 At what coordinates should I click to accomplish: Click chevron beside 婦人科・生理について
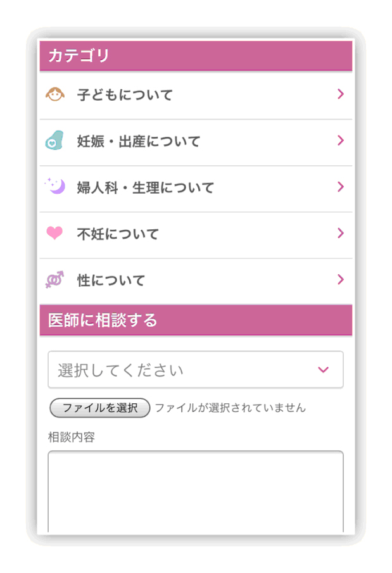pos(341,187)
